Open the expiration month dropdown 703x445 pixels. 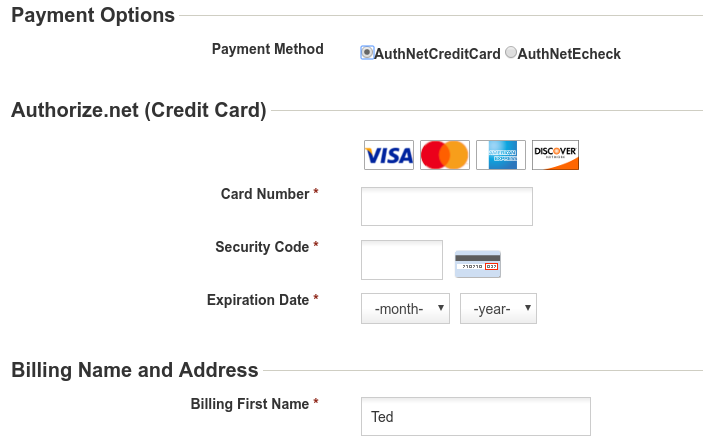pyautogui.click(x=405, y=308)
